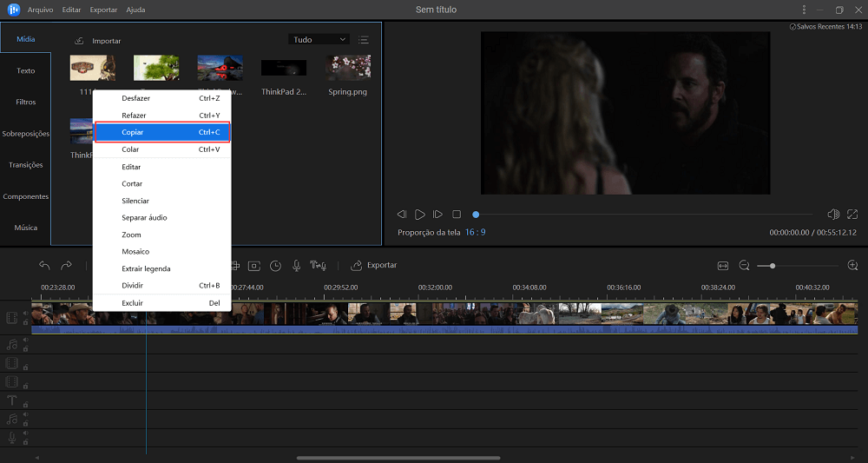Screen dimensions: 868x463
Task: Click the Importar button
Action: point(97,41)
